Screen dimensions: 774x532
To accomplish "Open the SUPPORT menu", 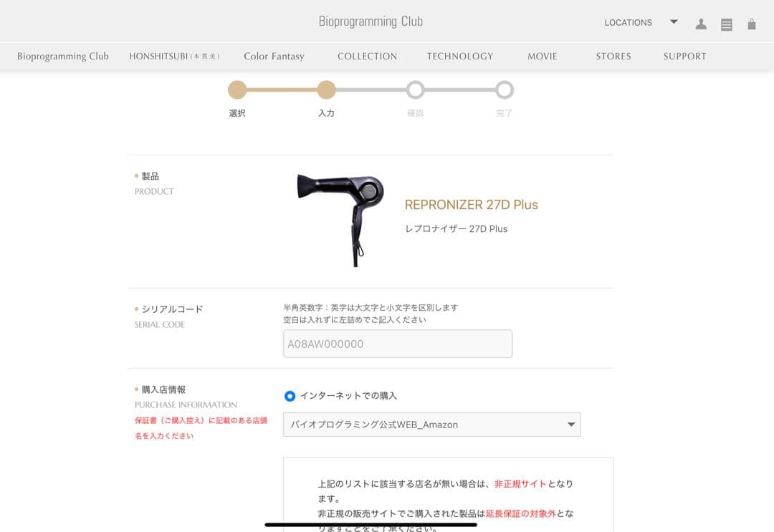I will click(x=684, y=57).
